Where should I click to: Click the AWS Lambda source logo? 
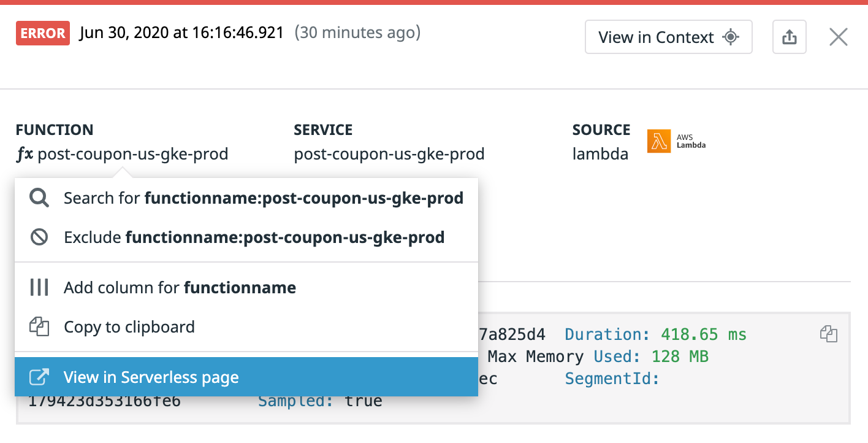click(x=677, y=141)
